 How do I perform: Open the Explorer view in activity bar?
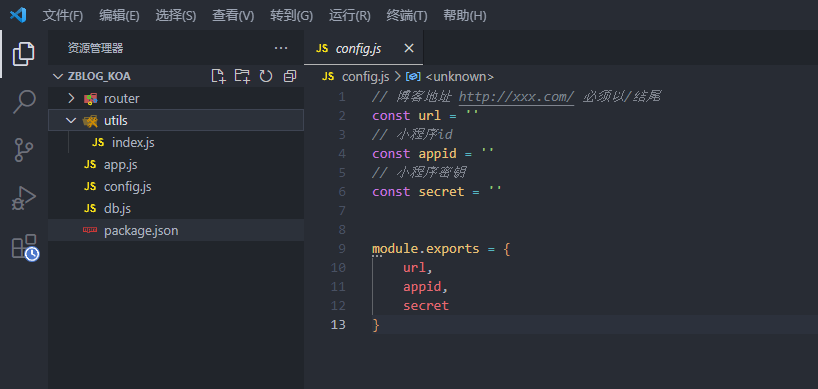point(23,54)
